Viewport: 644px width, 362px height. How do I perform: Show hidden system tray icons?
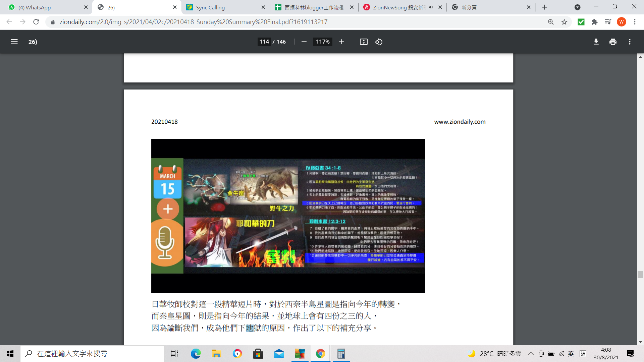[x=531, y=354]
